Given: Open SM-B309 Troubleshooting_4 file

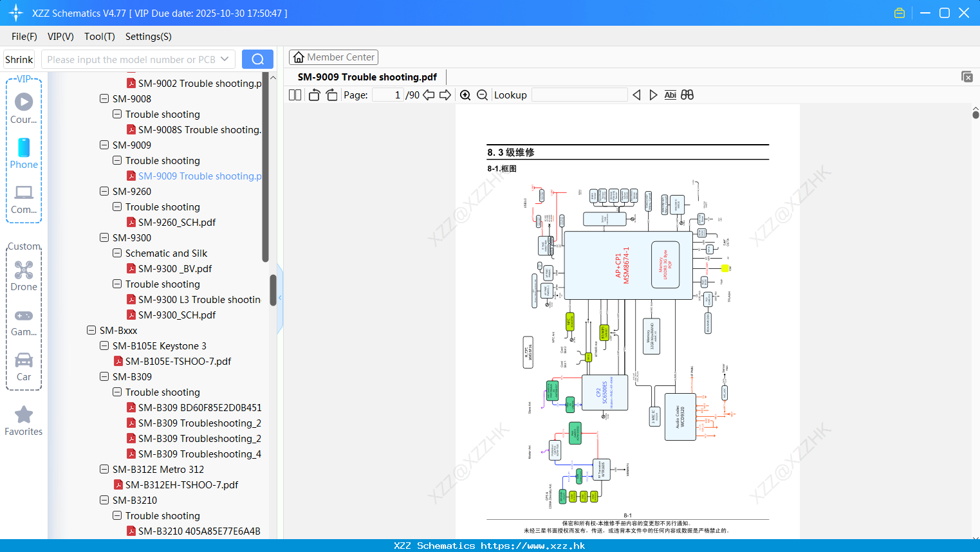Looking at the screenshot, I should (x=194, y=454).
